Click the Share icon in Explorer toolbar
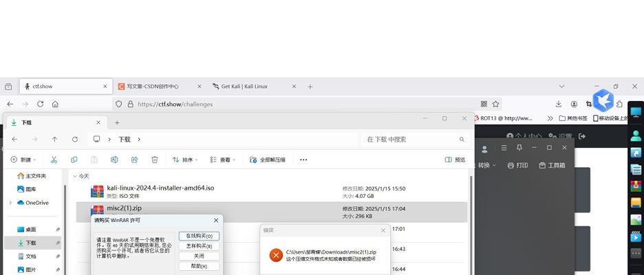This screenshot has width=644, height=275. 134,159
